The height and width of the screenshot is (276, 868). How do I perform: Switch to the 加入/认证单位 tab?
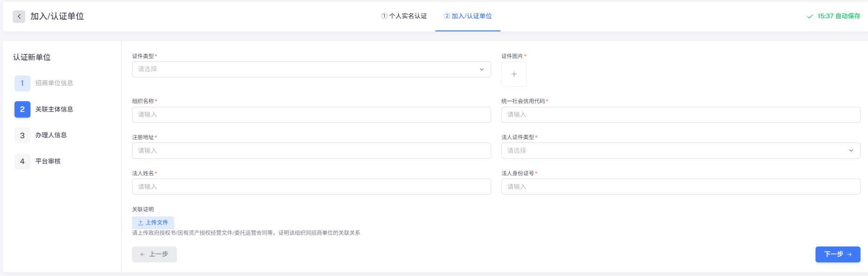point(468,16)
